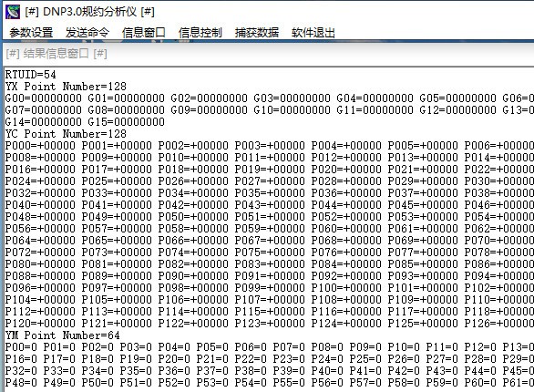Click the P010=+00000 value

[193, 158]
